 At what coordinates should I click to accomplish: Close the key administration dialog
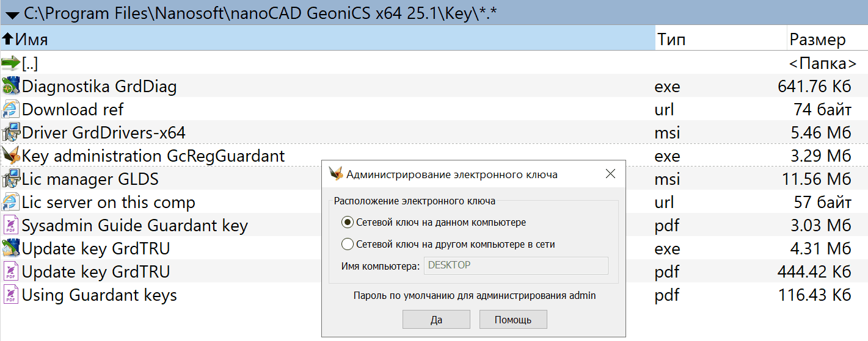[610, 174]
